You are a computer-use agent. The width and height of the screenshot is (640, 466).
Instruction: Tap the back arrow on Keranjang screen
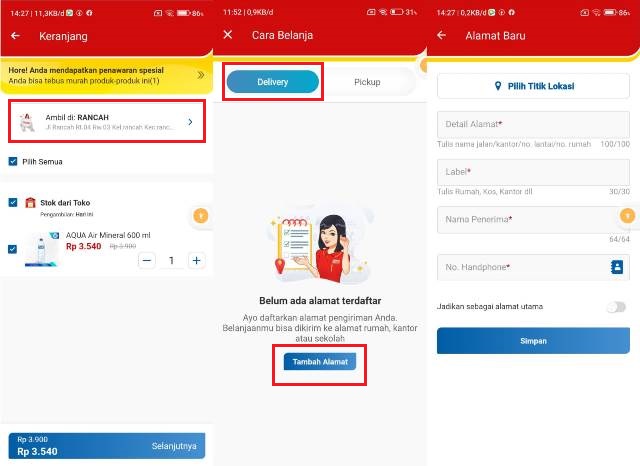coord(16,36)
